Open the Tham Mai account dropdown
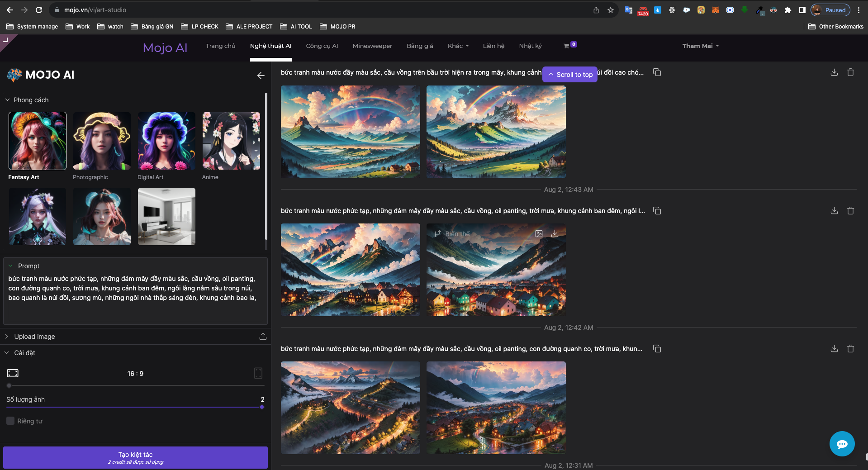The width and height of the screenshot is (868, 470). pyautogui.click(x=700, y=46)
